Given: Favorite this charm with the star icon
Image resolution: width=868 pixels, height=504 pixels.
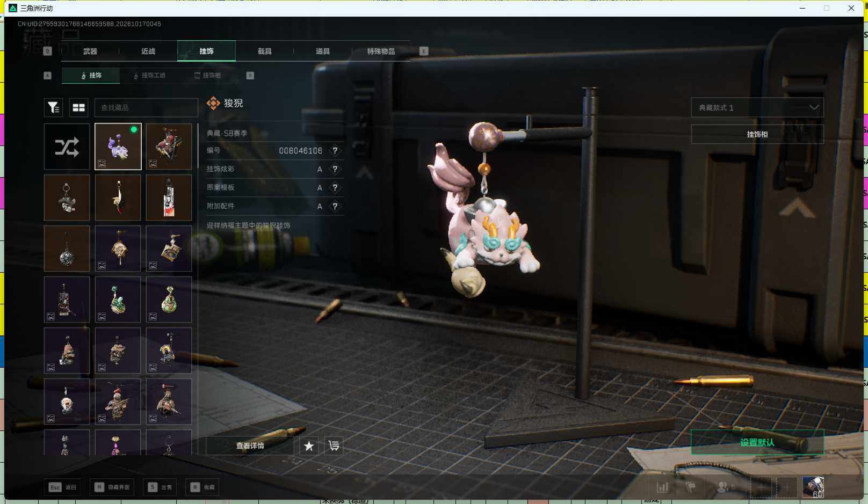Looking at the screenshot, I should tap(309, 446).
